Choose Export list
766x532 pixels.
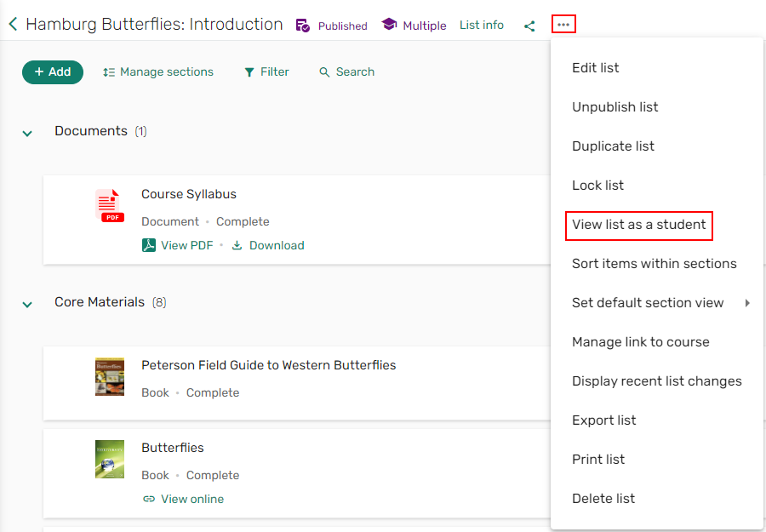[603, 420]
